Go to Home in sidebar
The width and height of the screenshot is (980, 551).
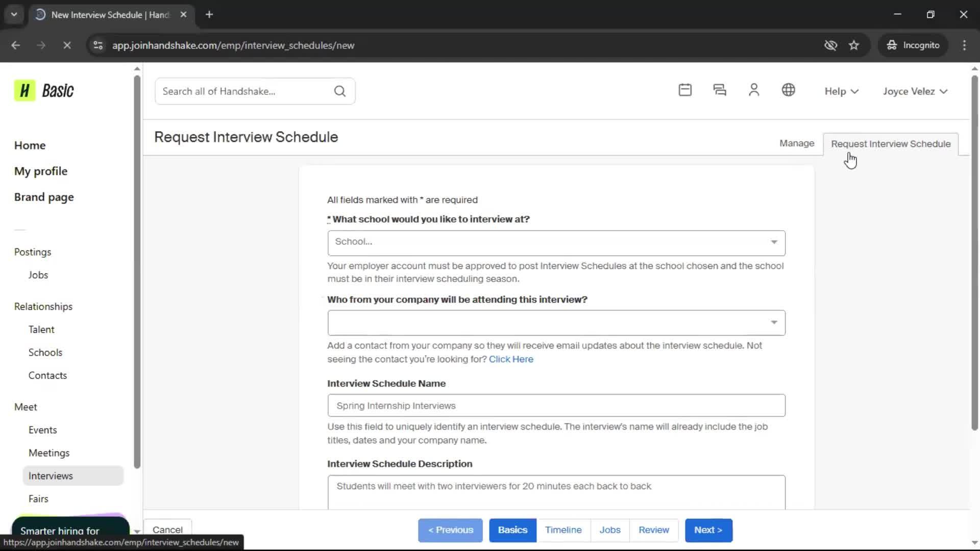pos(30,145)
